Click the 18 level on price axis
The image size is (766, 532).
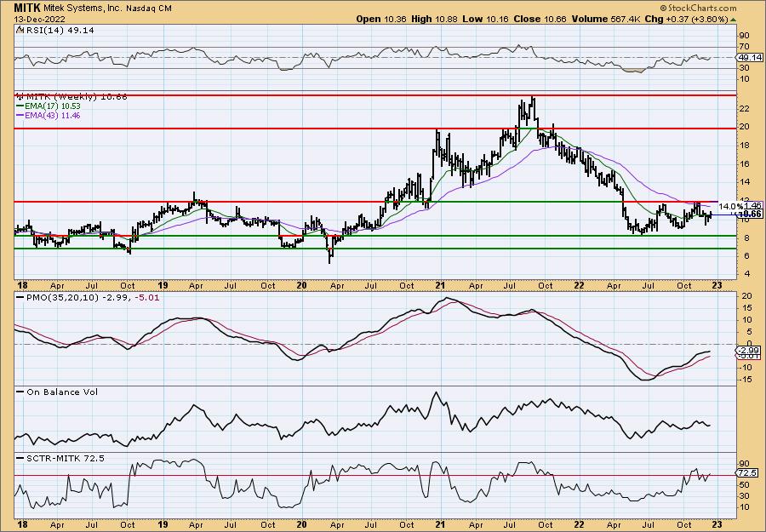coord(745,145)
